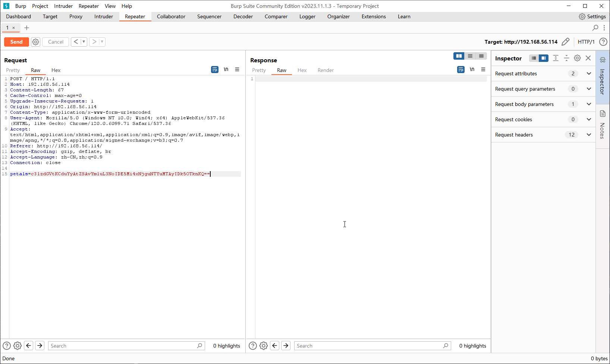Jump to previous match in Request
This screenshot has height=364, width=610.
coord(29,346)
